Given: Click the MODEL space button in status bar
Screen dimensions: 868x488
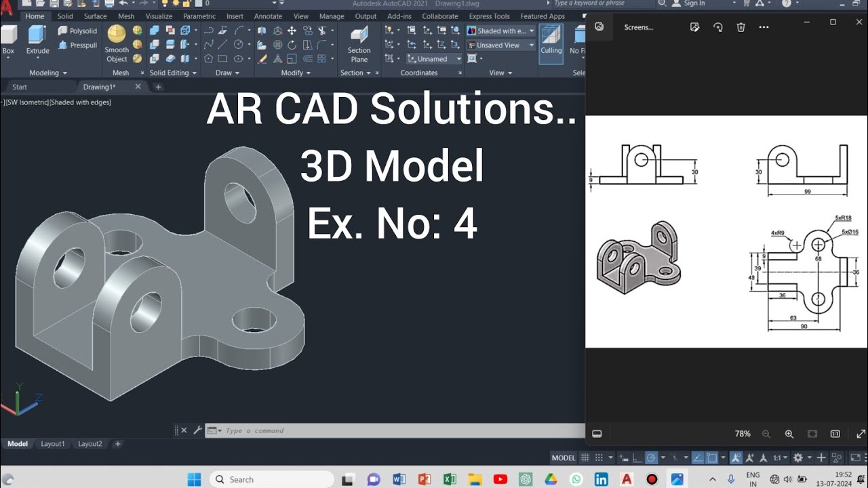Looking at the screenshot, I should [563, 458].
